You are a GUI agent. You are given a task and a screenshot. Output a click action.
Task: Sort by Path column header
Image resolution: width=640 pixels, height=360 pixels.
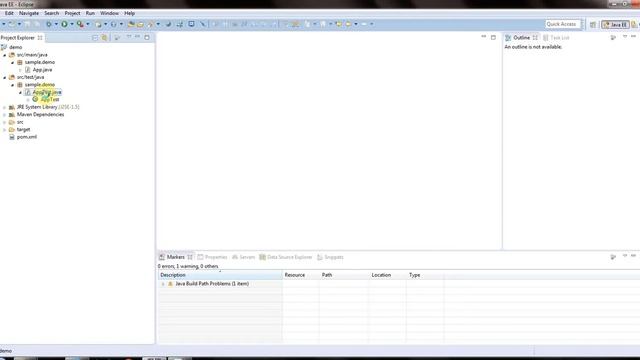(344, 275)
